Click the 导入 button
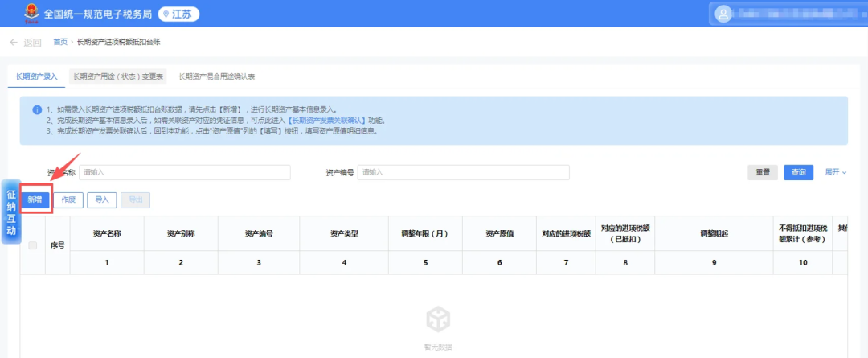Image resolution: width=868 pixels, height=358 pixels. [102, 200]
